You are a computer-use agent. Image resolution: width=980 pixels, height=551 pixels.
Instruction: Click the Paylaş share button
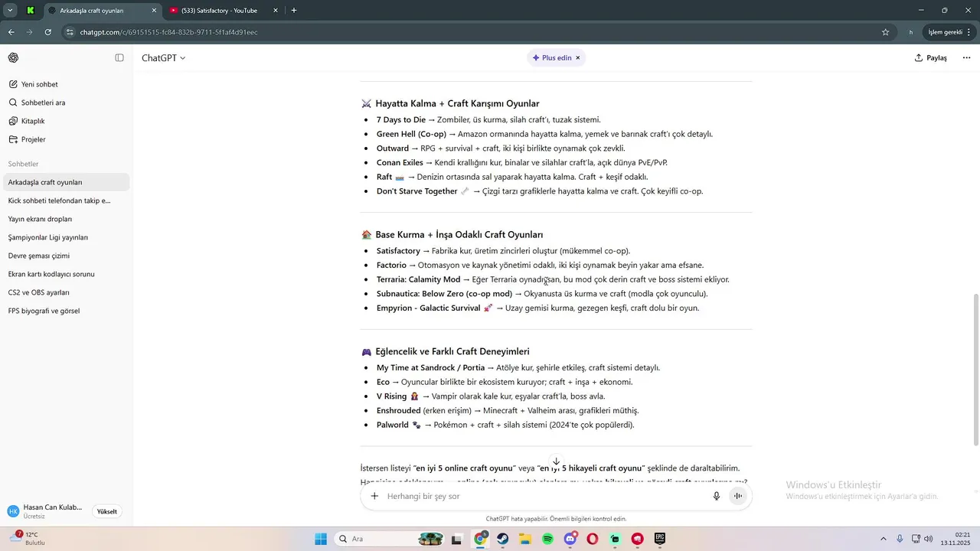coord(931,57)
